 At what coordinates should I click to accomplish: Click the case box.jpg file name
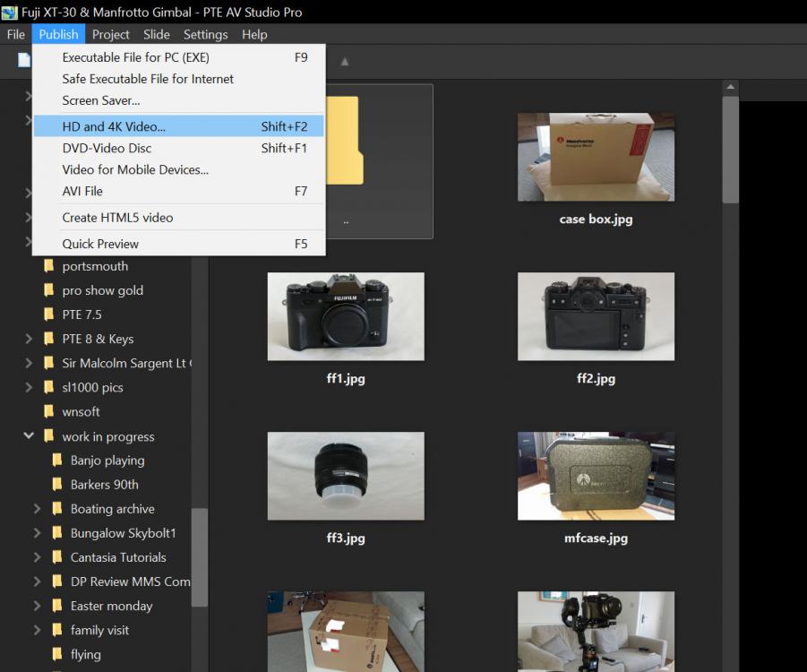[x=596, y=219]
